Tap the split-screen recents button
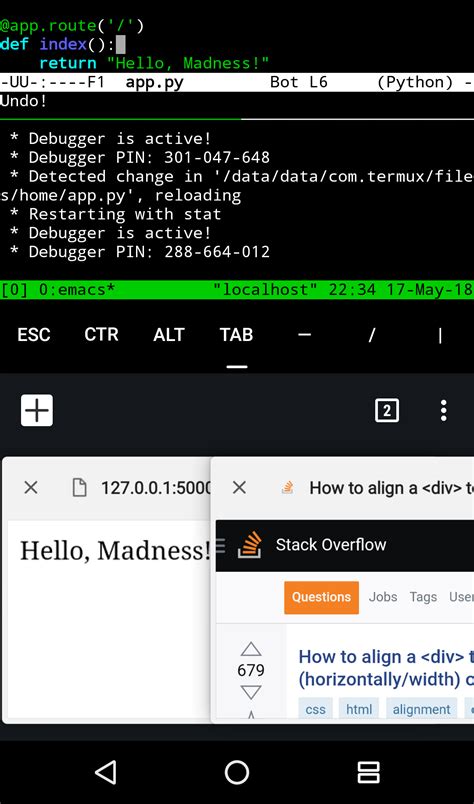 [368, 772]
